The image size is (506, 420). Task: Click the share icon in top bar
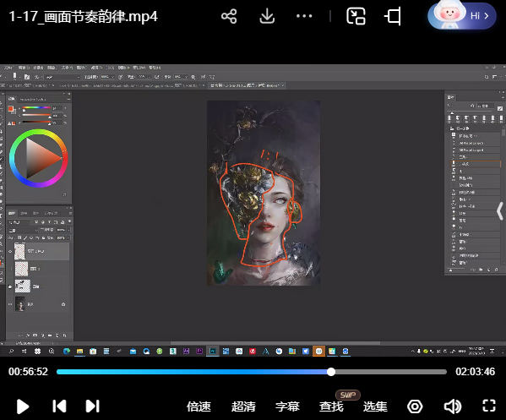pyautogui.click(x=229, y=16)
